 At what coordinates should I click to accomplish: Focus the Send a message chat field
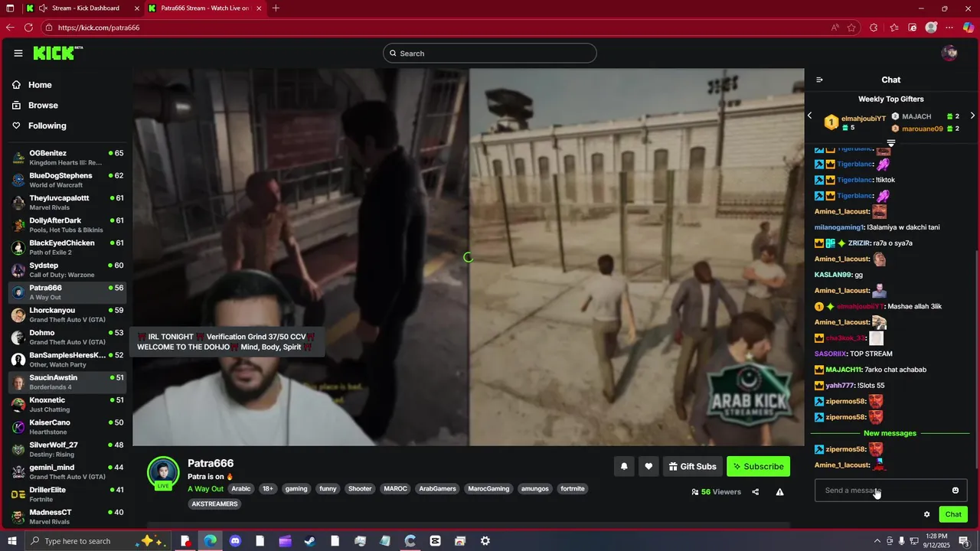891,491
